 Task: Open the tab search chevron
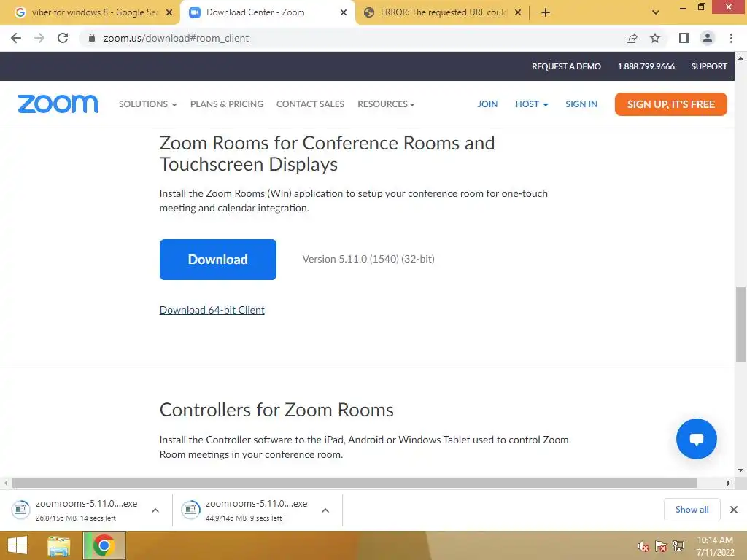tap(656, 12)
